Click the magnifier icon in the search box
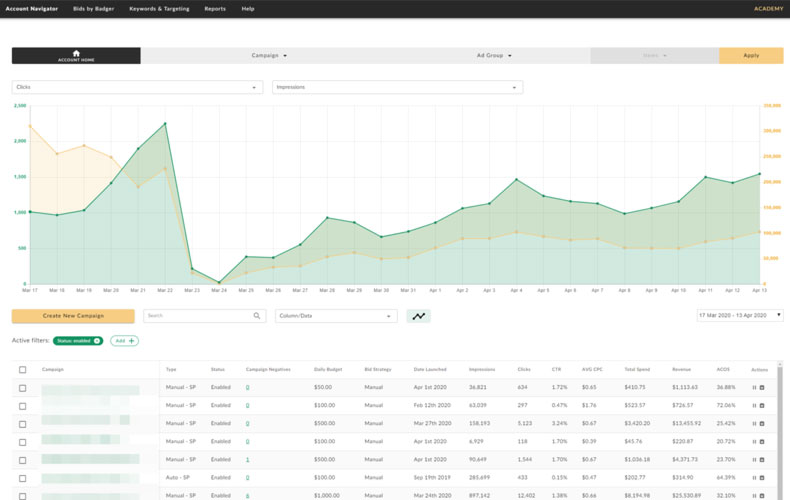 256,316
